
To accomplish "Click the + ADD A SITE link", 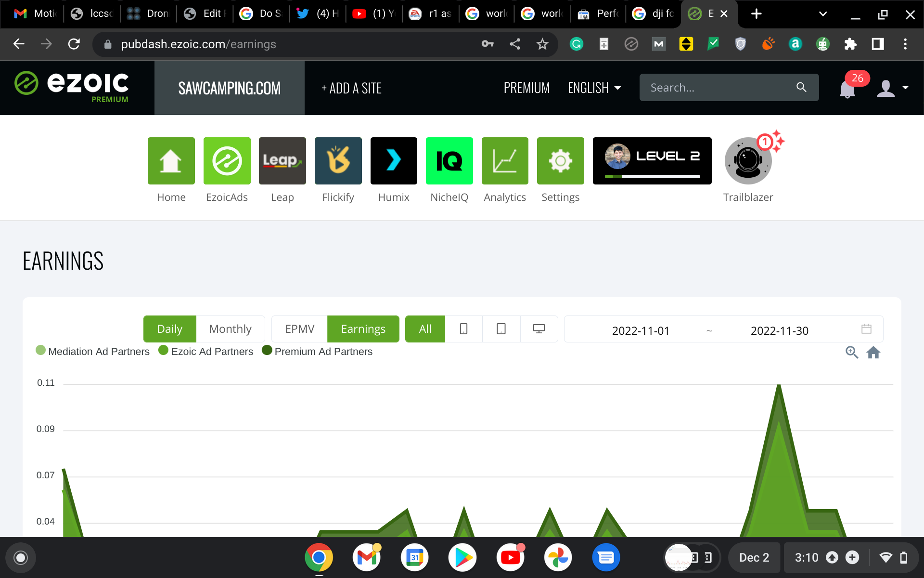I will [351, 88].
